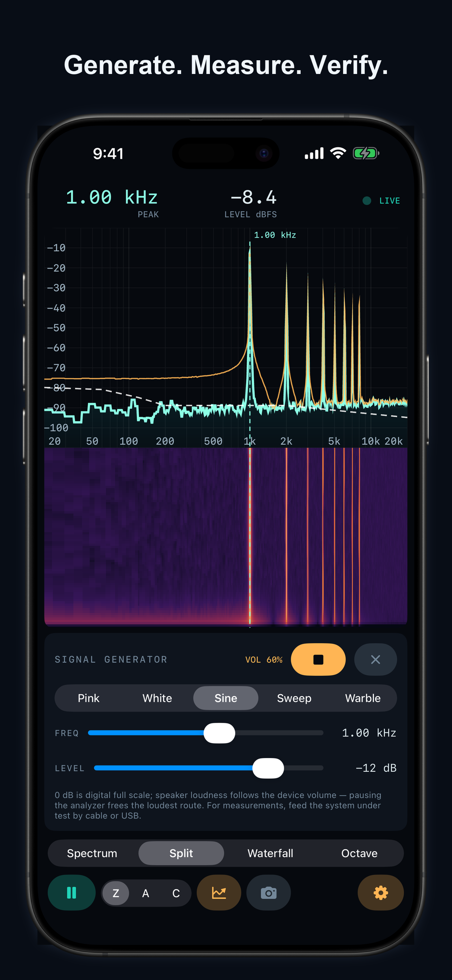The height and width of the screenshot is (980, 452).
Task: Choose the Warble signal type
Action: coord(363,698)
